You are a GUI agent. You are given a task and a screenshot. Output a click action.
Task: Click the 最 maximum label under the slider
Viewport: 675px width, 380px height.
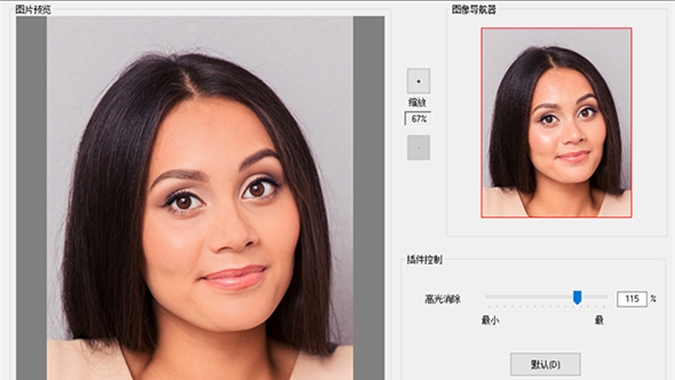599,320
